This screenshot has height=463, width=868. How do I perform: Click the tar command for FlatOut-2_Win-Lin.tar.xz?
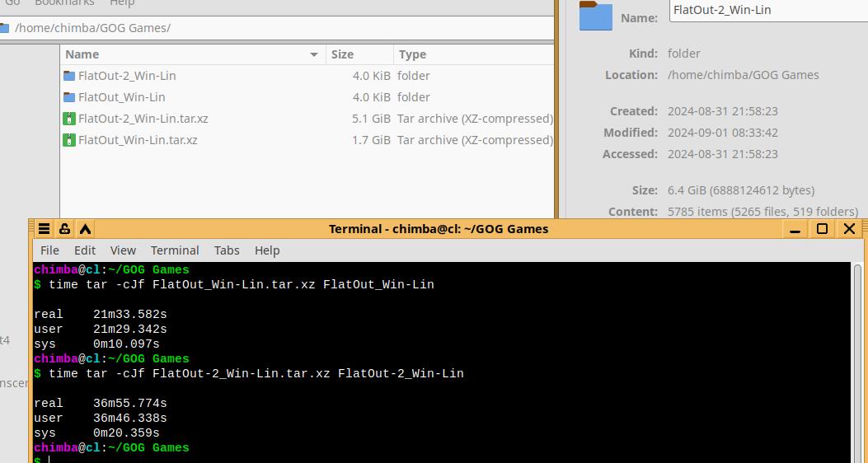pyautogui.click(x=256, y=374)
